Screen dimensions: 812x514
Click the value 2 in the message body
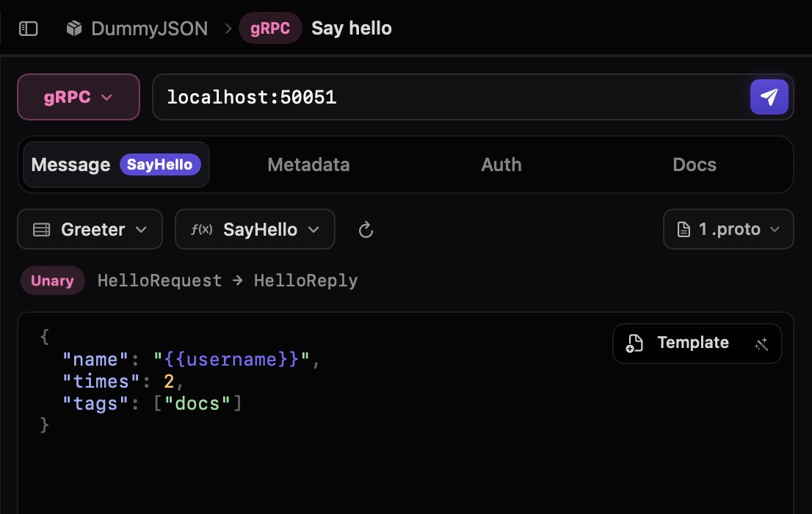pos(169,381)
